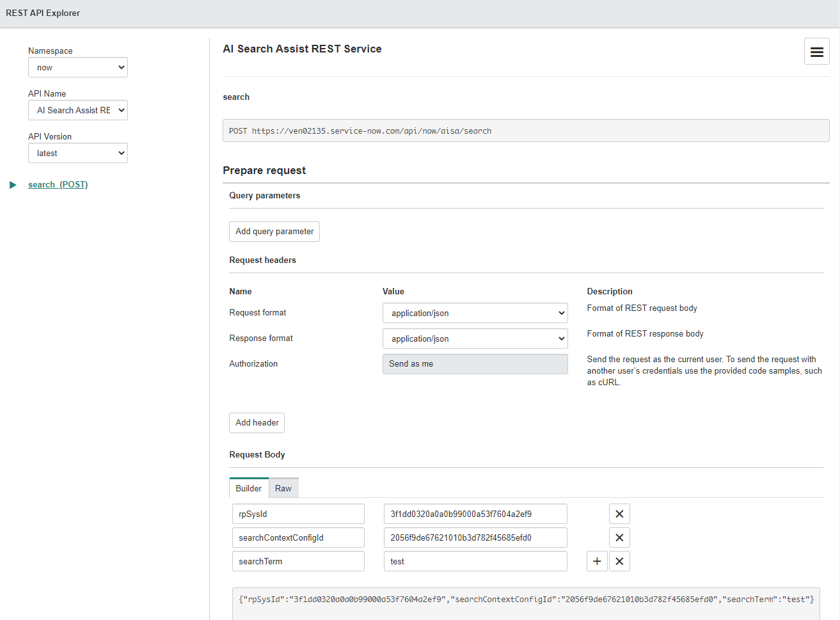The height and width of the screenshot is (620, 840).
Task: Switch to the Builder tab
Action: click(x=249, y=488)
